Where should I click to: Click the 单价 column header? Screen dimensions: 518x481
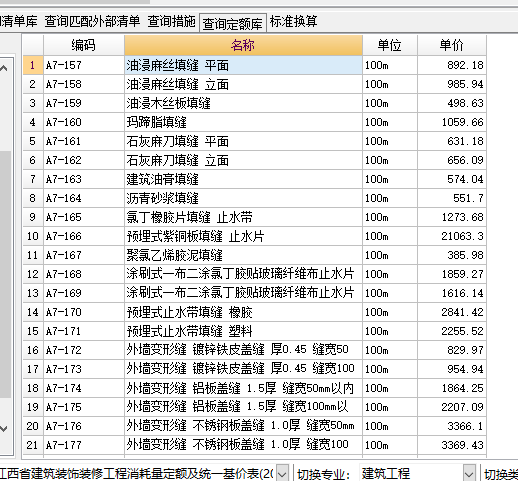[x=452, y=45]
